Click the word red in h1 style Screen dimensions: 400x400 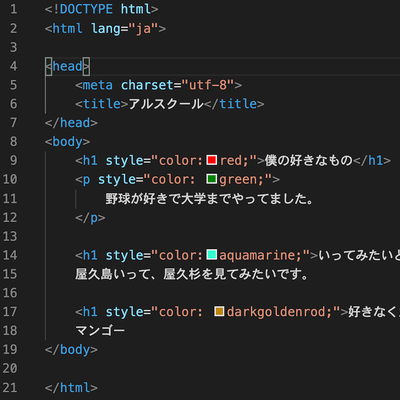(231, 160)
